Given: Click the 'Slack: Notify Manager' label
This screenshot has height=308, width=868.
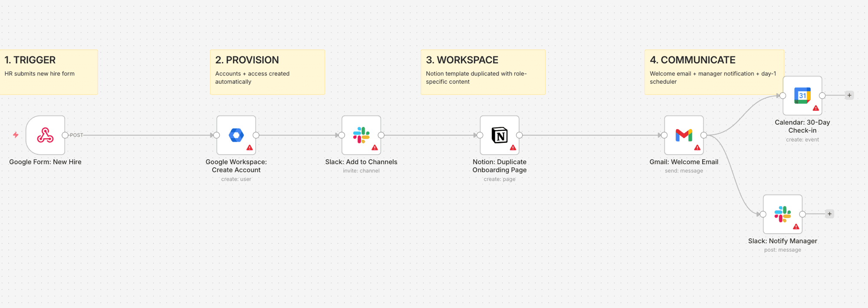Looking at the screenshot, I should (783, 241).
